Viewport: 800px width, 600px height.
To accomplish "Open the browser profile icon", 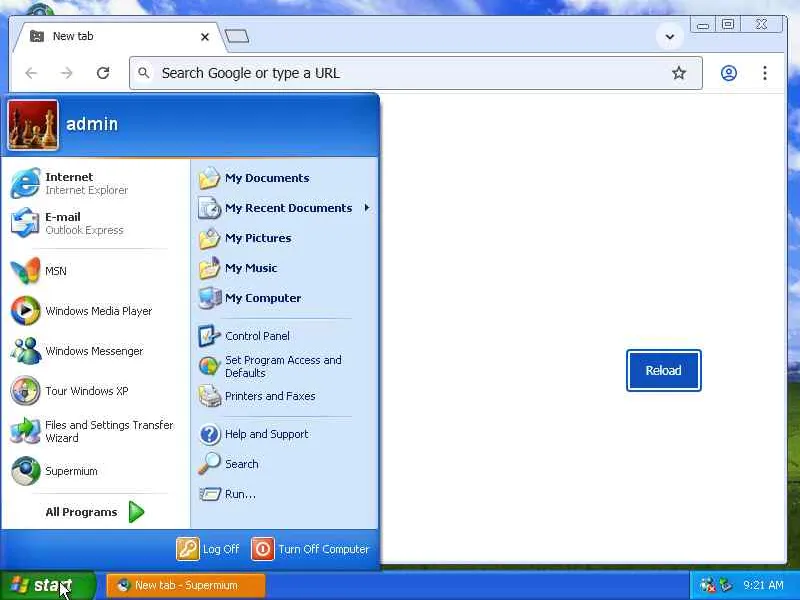I will click(x=729, y=73).
